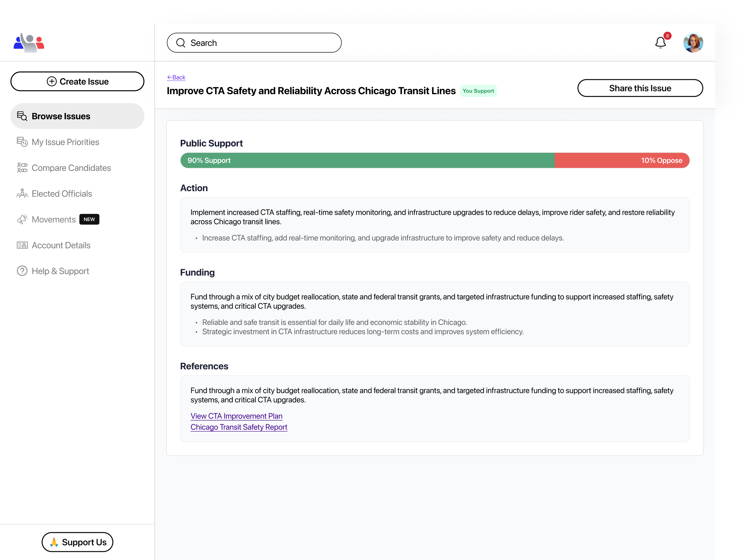Viewport: 750px width, 560px height.
Task: Click the Browse Issues sidebar icon
Action: point(22,116)
